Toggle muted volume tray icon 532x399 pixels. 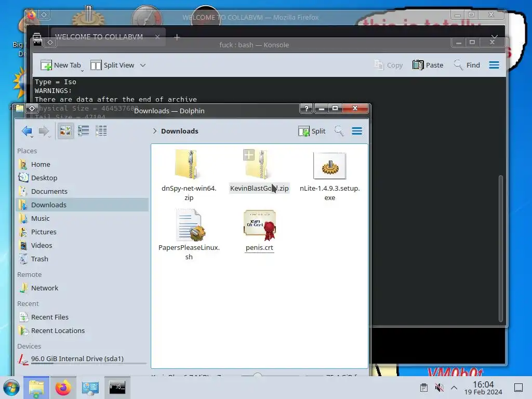point(439,388)
